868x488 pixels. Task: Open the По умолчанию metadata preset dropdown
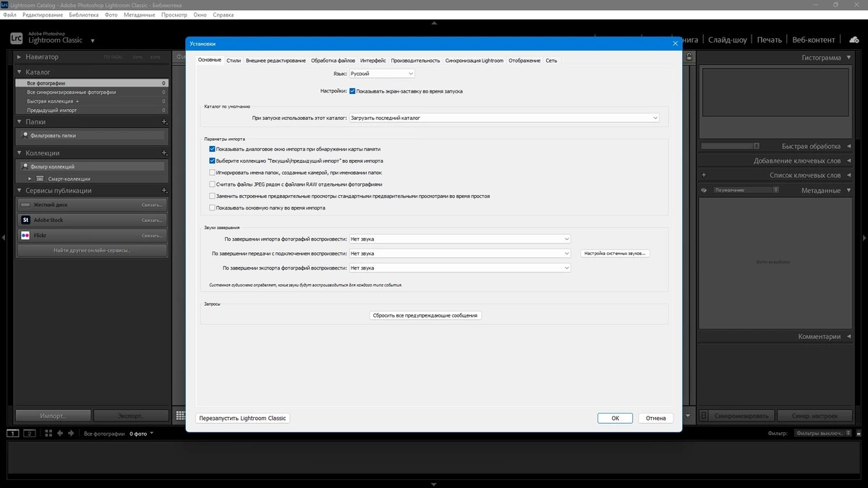point(746,190)
